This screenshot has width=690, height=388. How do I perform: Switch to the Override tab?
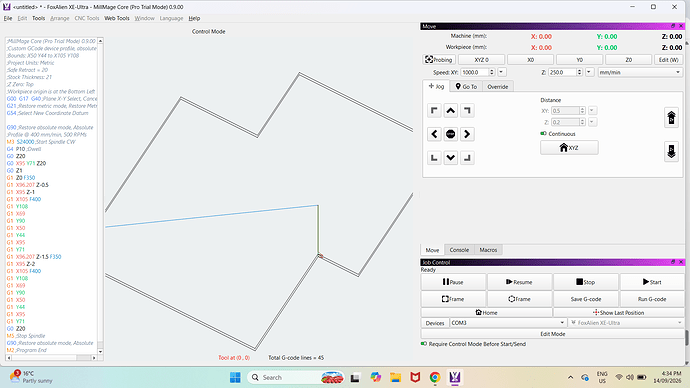[498, 87]
